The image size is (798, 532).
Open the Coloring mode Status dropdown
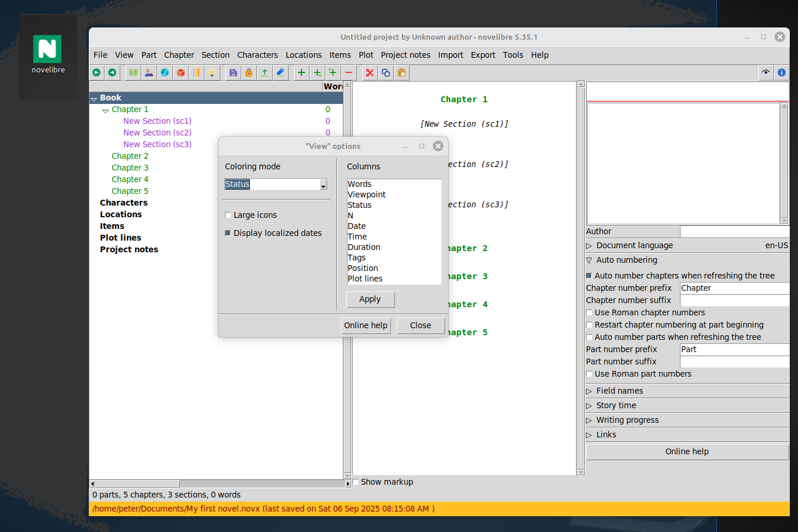coord(323,185)
